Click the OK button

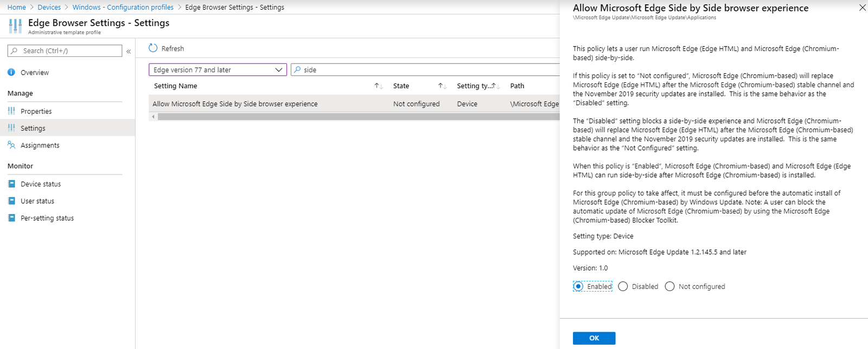594,338
